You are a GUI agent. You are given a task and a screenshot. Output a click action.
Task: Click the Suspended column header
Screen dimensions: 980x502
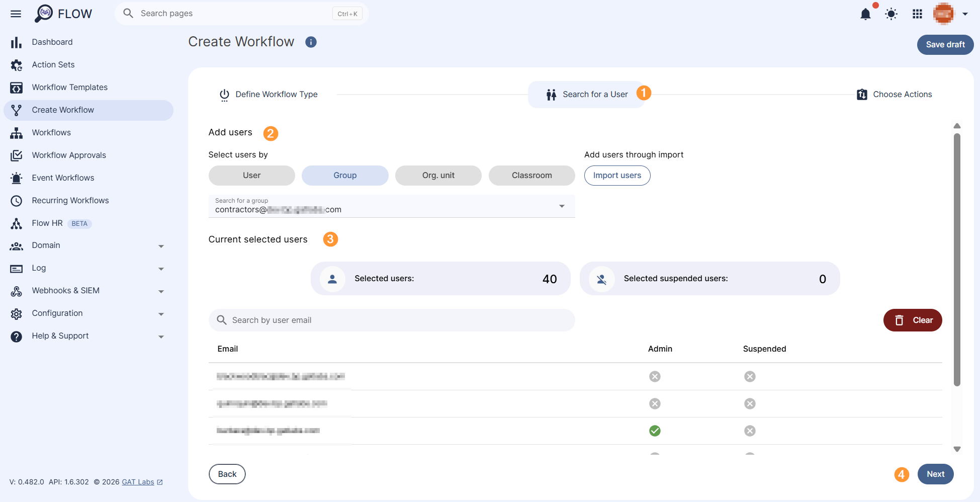764,349
